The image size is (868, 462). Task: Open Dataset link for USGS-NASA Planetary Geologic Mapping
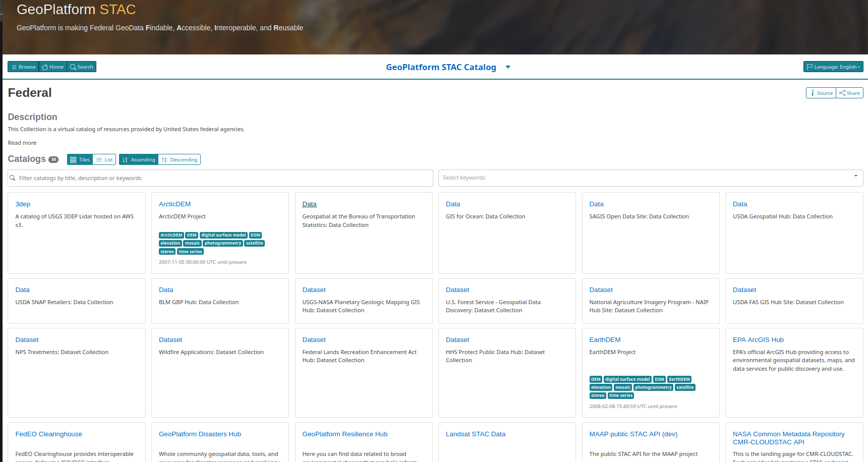(314, 290)
